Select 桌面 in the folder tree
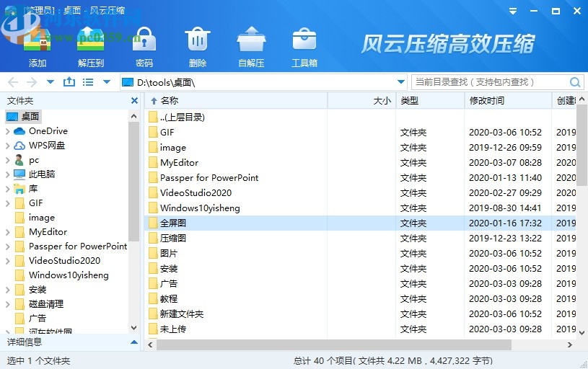Screen dimensions: 588x369 (23, 117)
